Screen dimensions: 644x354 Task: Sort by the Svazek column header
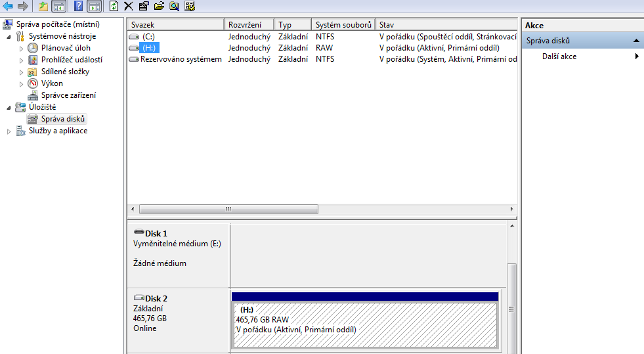(x=176, y=25)
